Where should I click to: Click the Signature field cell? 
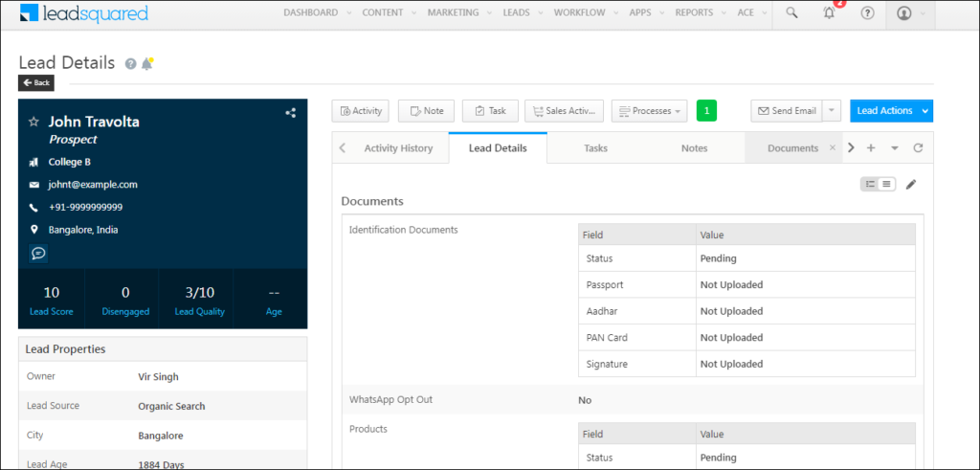coord(636,364)
